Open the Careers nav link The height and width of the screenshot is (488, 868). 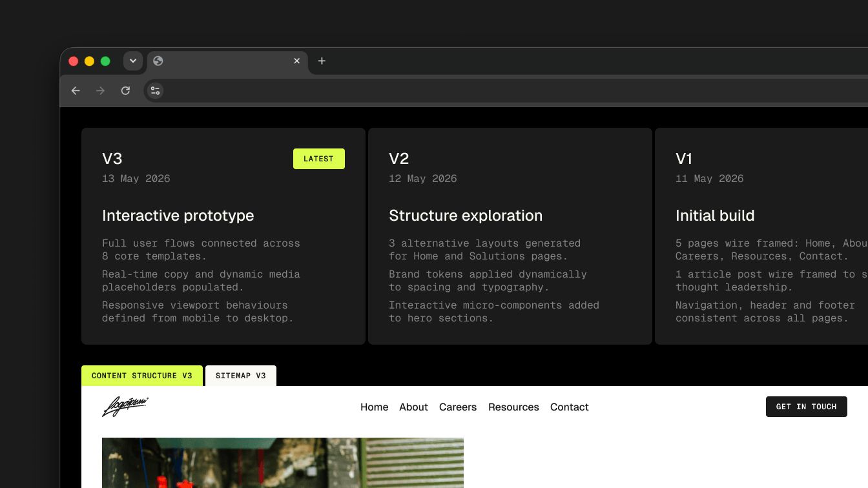coord(458,407)
